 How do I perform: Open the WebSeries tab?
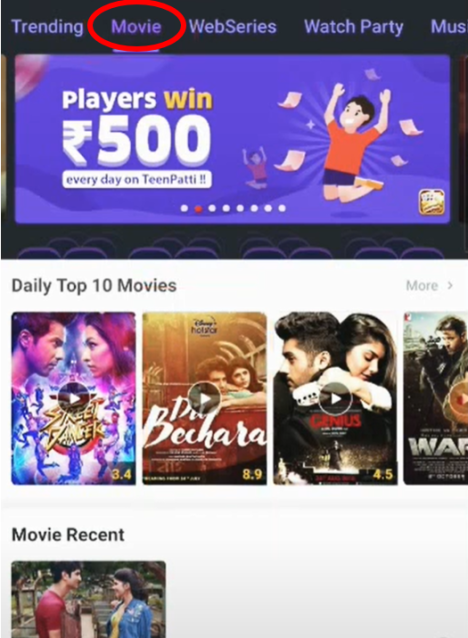233,26
